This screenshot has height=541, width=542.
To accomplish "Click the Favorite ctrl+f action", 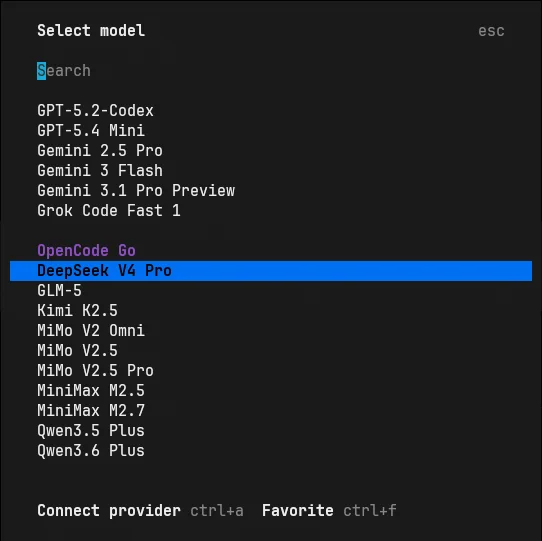I will pos(329,511).
